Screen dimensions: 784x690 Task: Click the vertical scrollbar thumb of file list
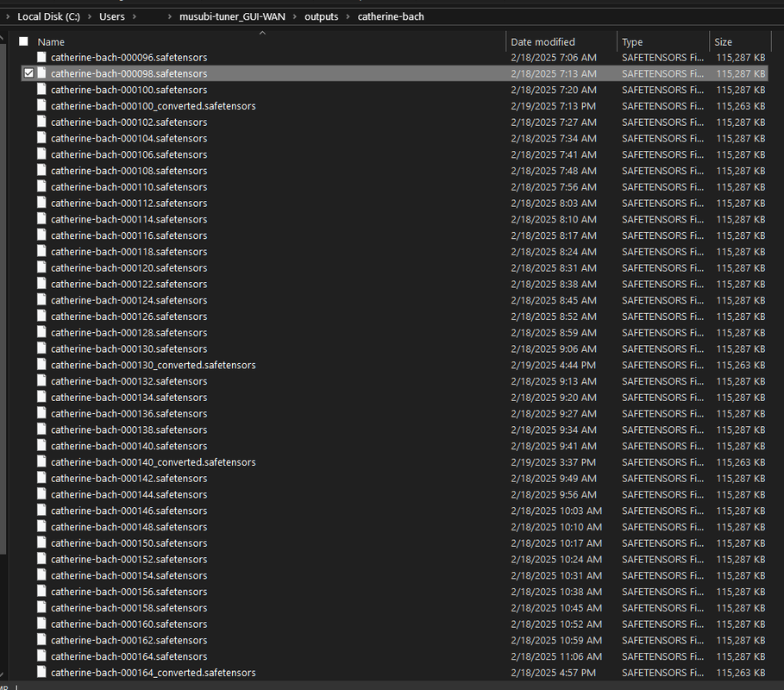click(x=3, y=298)
